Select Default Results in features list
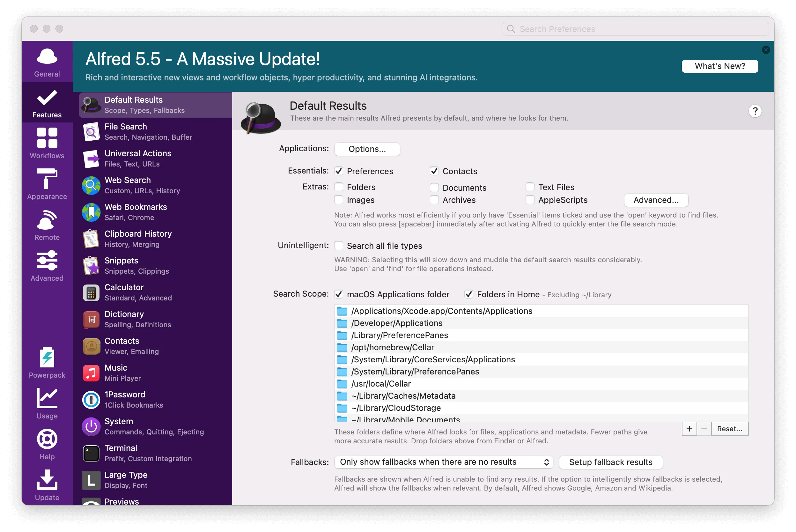Viewport: 796px width, 532px height. 155,105
